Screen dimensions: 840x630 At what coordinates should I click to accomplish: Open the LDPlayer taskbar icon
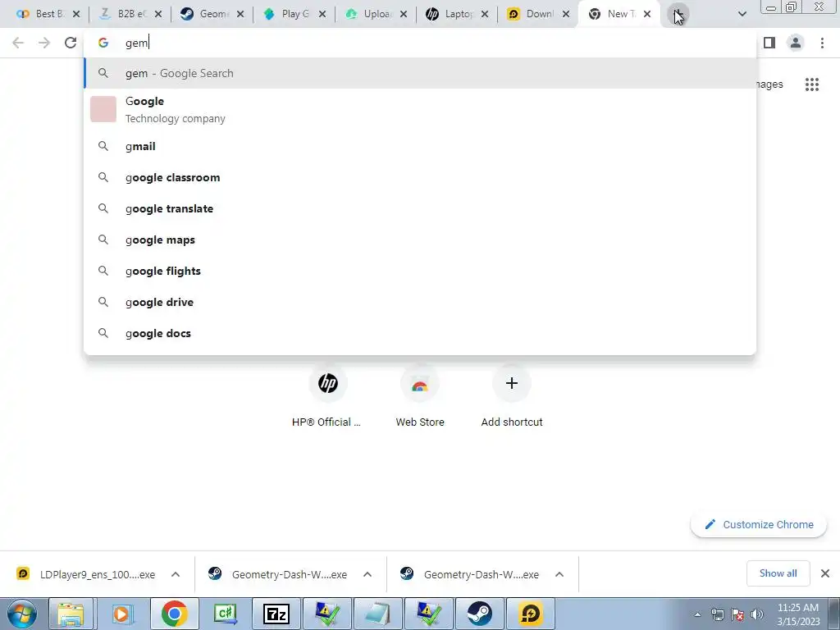(x=531, y=614)
